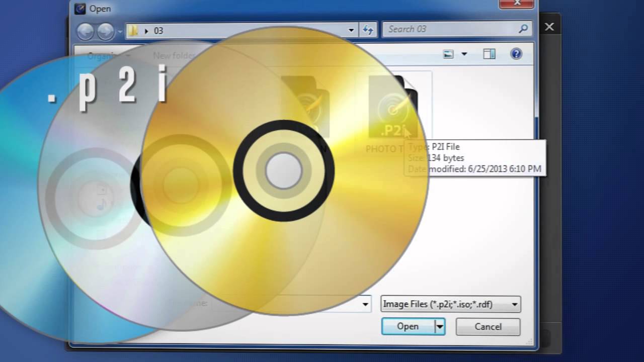Open help with the question mark icon

click(x=516, y=54)
